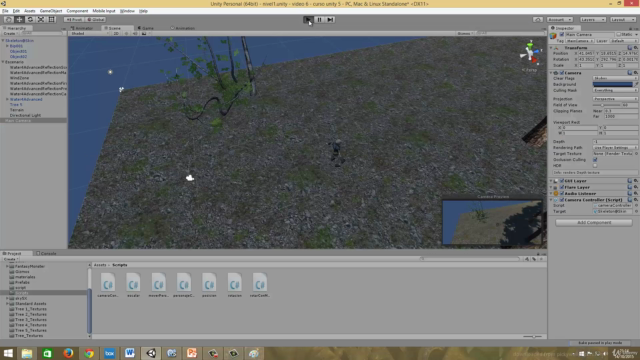This screenshot has width=640, height=360.
Task: Toggle the Flare Layer enabled checkbox
Action: coord(562,187)
